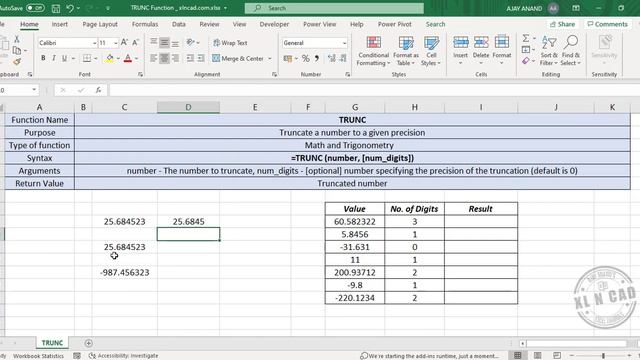Click the Comments button
This screenshot has width=640, height=360.
(607, 24)
